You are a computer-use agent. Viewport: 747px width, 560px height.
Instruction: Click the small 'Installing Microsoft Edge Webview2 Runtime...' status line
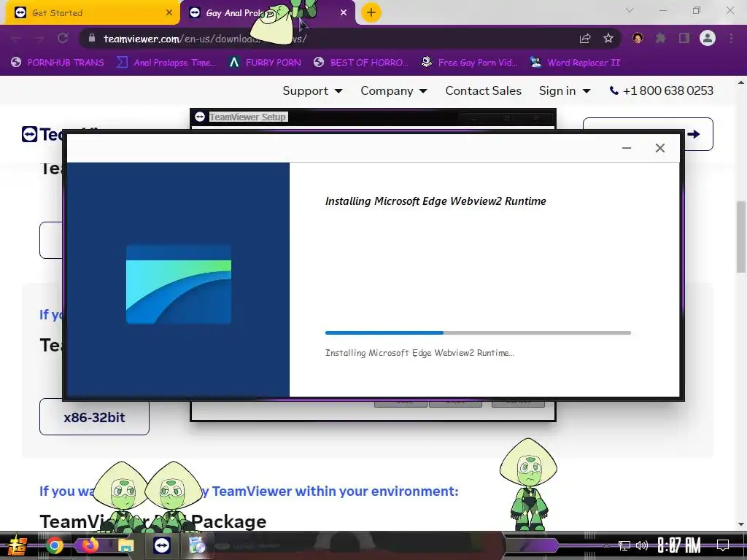419,353
